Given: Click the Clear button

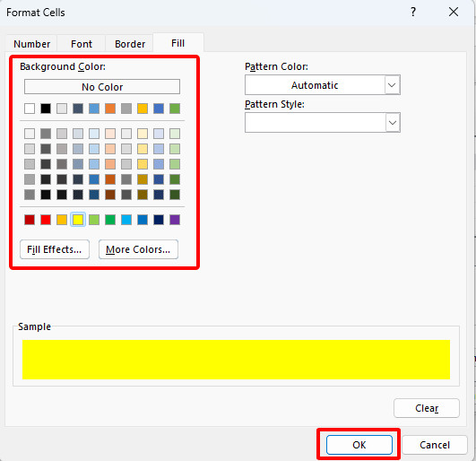Looking at the screenshot, I should click(427, 408).
